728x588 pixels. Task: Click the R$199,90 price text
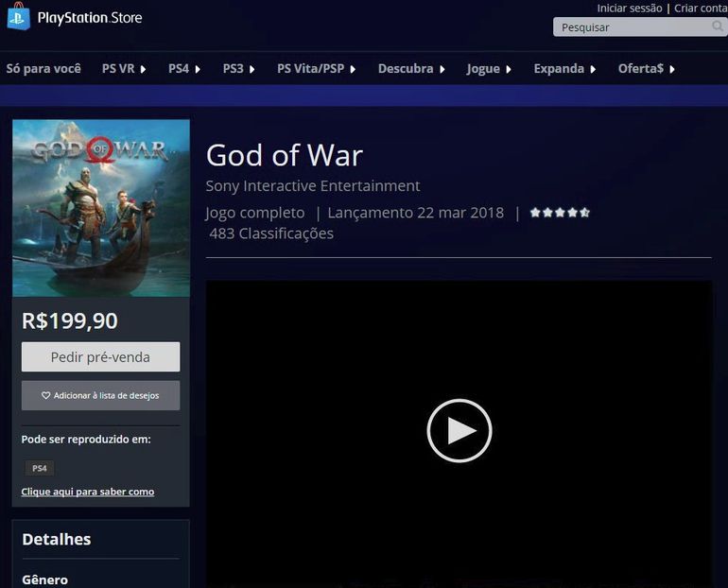[70, 320]
